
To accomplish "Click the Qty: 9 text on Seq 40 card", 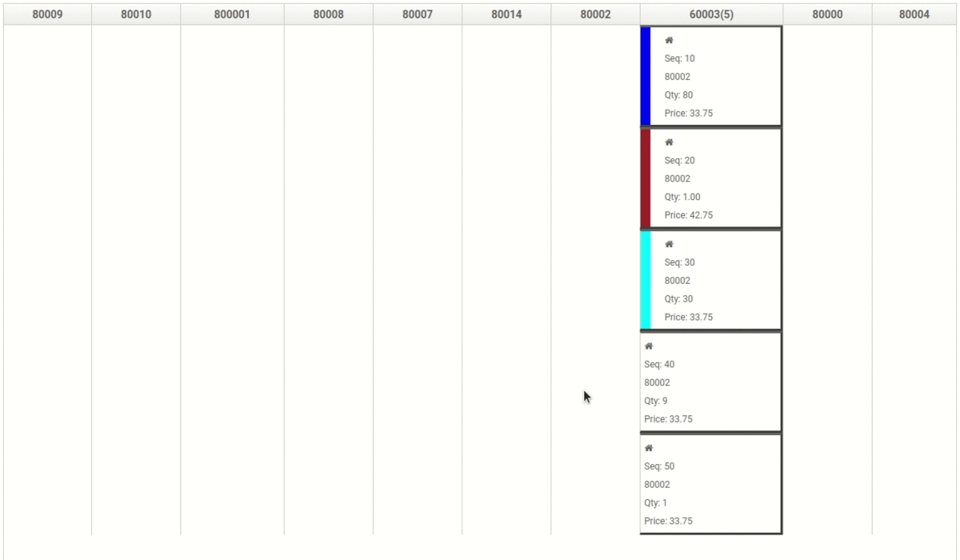I will [656, 401].
